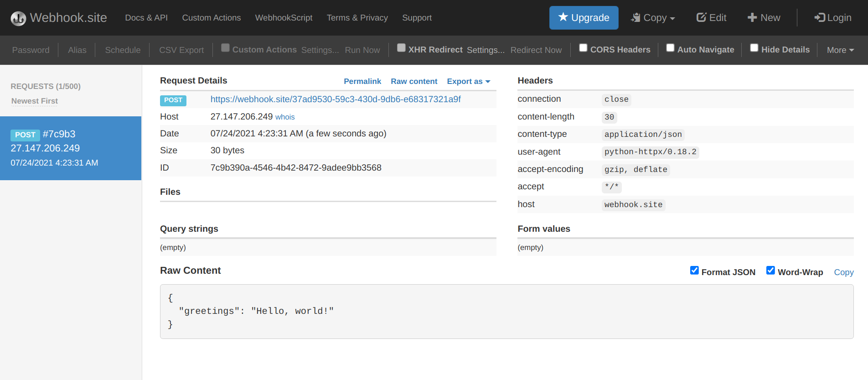This screenshot has width=868, height=380.
Task: Open the Copy dropdown in the navbar
Action: (652, 18)
